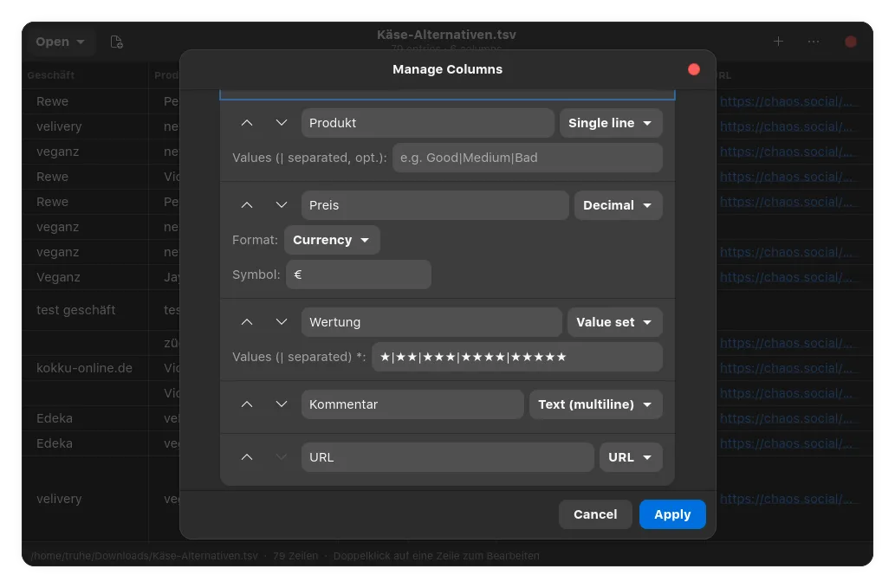
Task: Open the Open file dropdown
Action: click(59, 41)
